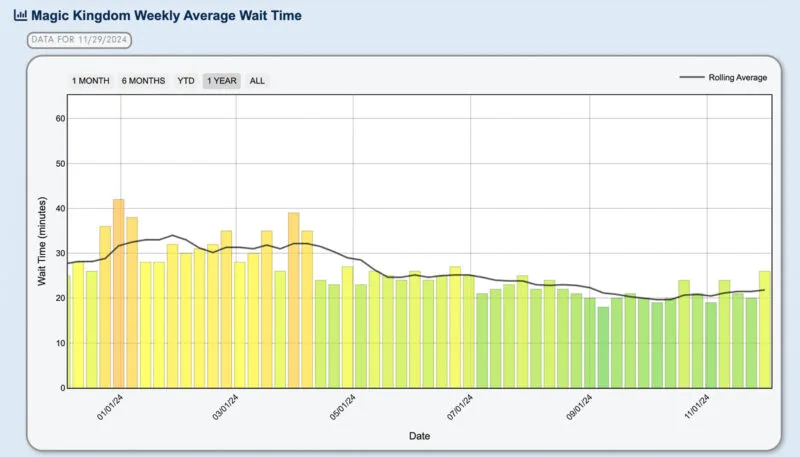Show ALL data range
800x457 pixels.
(x=257, y=81)
